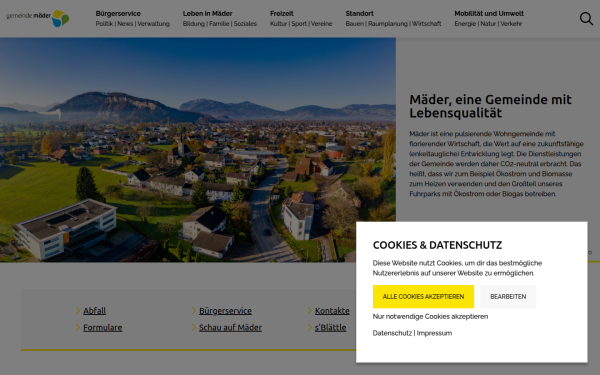The image size is (600, 375).
Task: Open the Mobilität und Umwelt menu
Action: tap(489, 13)
